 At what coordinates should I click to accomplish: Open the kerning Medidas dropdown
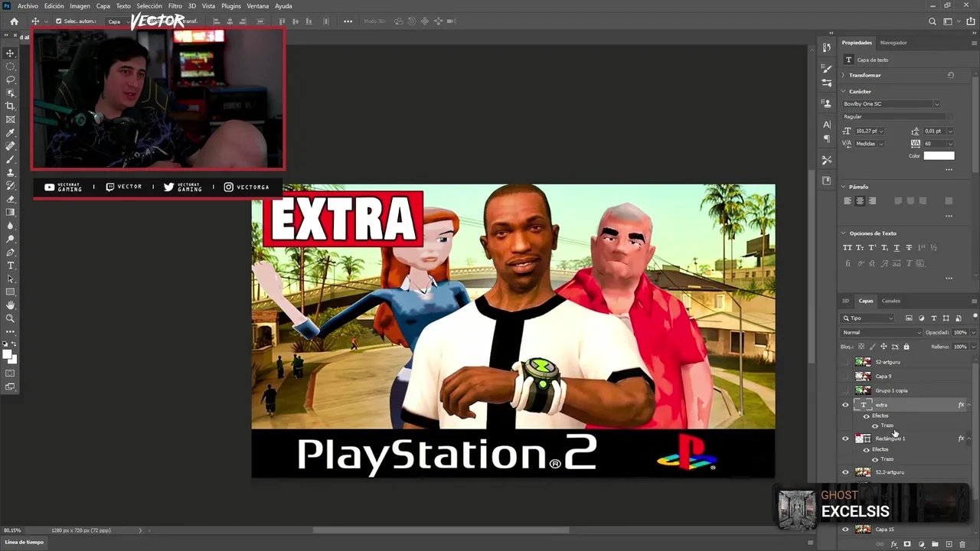pyautogui.click(x=881, y=144)
